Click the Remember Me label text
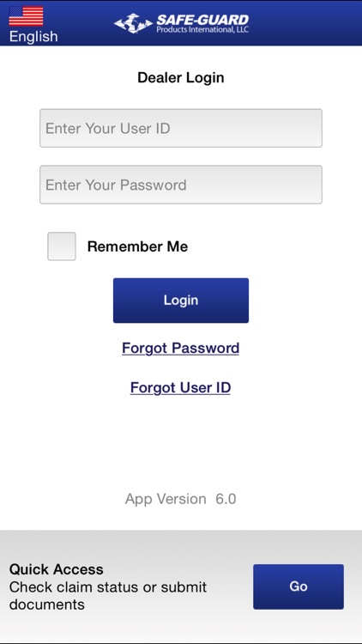Image resolution: width=362 pixels, height=644 pixels. tap(137, 246)
